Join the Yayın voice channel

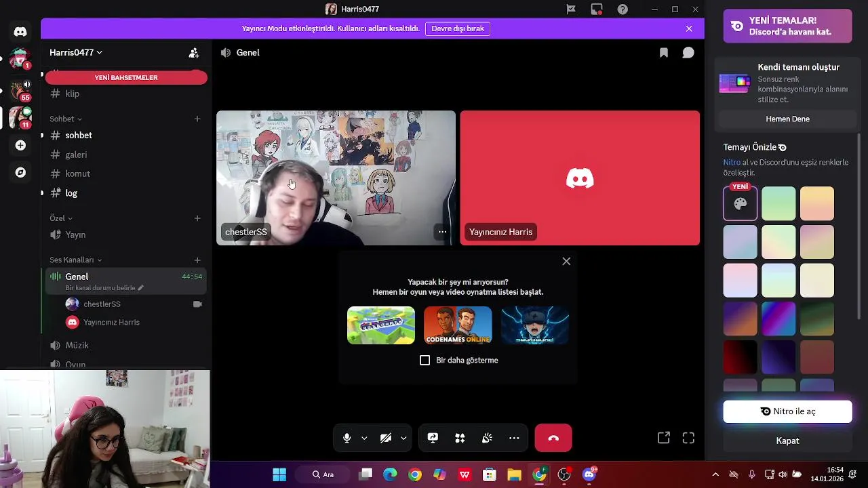point(126,235)
